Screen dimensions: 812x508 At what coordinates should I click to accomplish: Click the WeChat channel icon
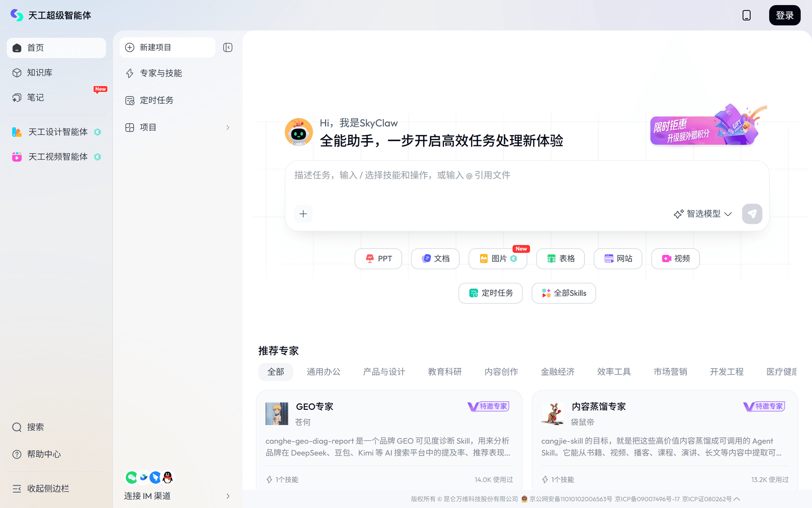coord(132,478)
